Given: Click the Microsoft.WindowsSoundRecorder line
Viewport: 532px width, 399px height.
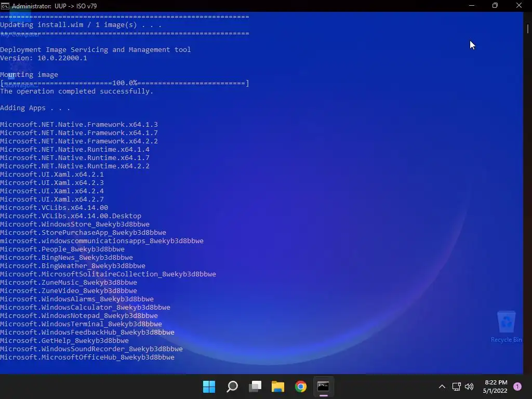Looking at the screenshot, I should point(91,349).
